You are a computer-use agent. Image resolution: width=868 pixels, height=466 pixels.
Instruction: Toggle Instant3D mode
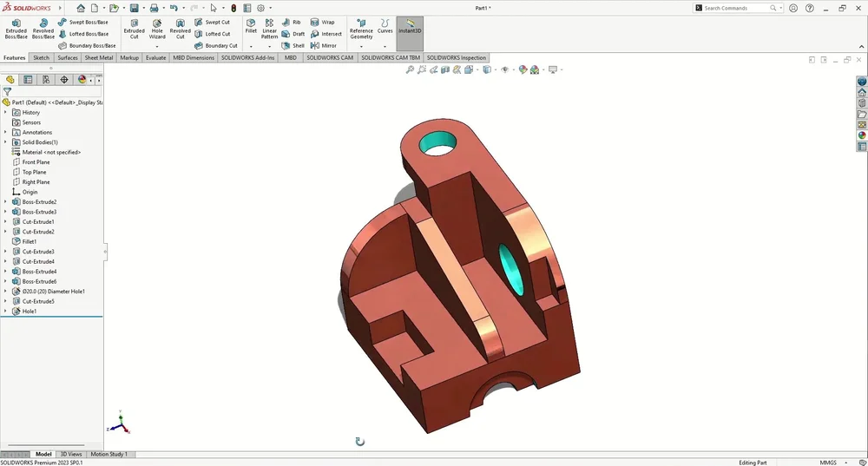(410, 28)
